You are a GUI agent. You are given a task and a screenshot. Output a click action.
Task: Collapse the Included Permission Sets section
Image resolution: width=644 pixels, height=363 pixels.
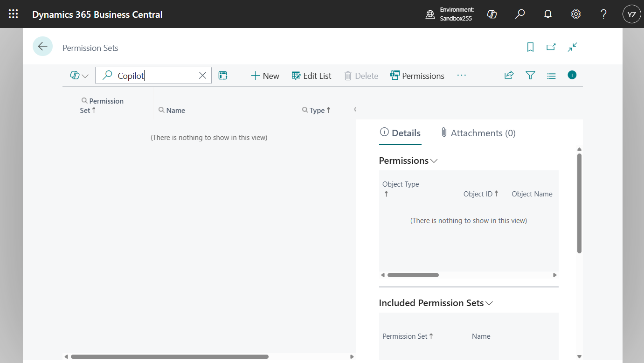tap(489, 303)
